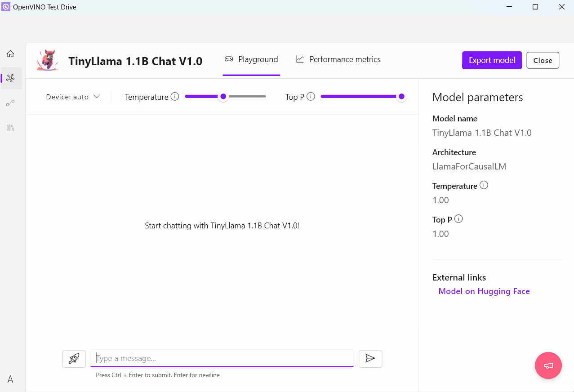The image size is (574, 392).
Task: Click the font size control at sidebar bottom
Action: 10,379
